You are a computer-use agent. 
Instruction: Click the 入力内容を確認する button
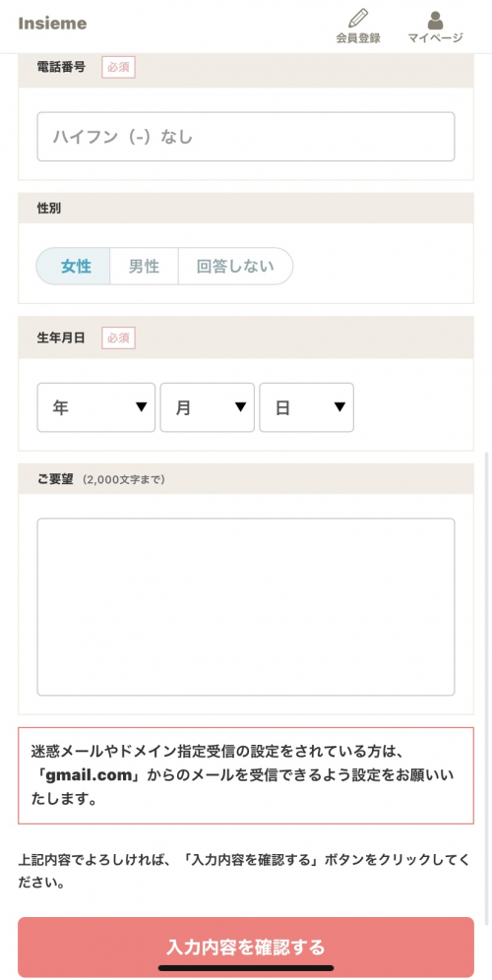tap(246, 947)
